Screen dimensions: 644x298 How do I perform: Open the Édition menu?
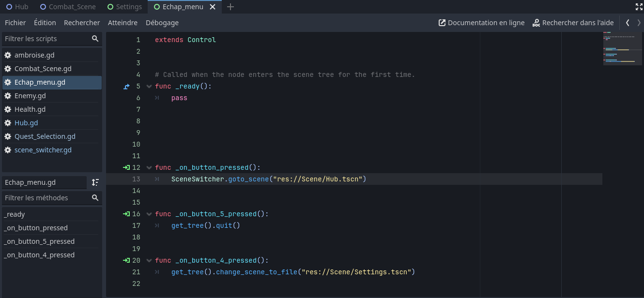(x=45, y=23)
